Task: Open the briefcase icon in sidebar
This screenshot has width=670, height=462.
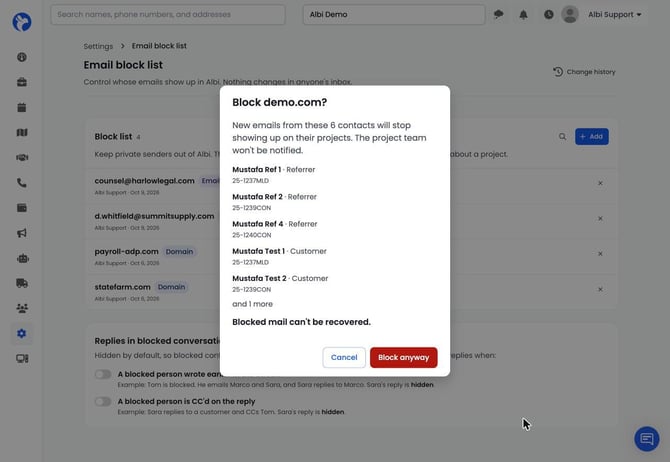Action: point(22,82)
